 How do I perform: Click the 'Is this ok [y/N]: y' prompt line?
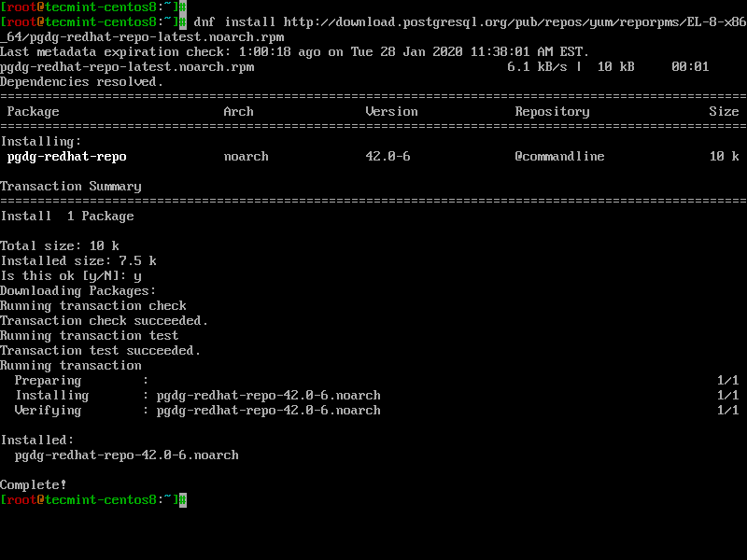(x=71, y=276)
